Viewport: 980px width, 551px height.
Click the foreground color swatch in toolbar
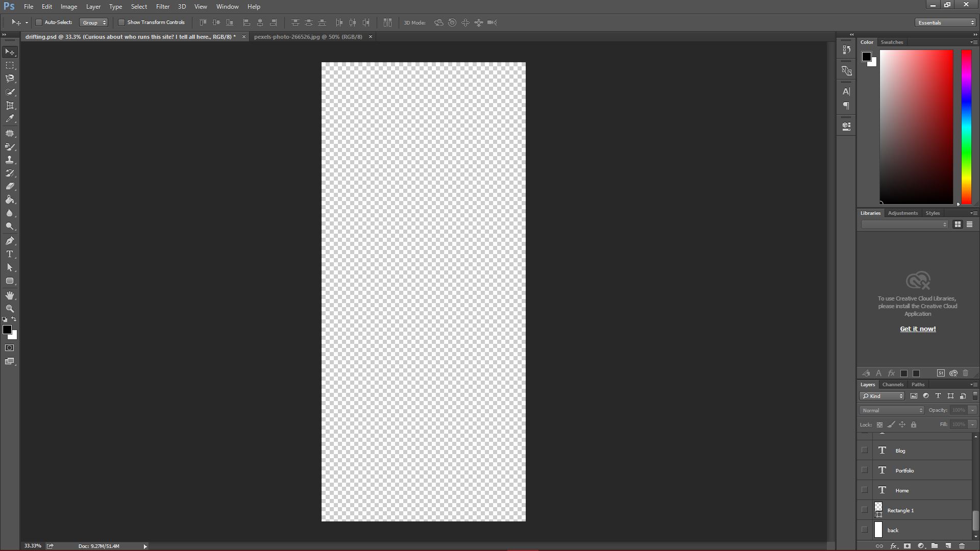(x=7, y=330)
